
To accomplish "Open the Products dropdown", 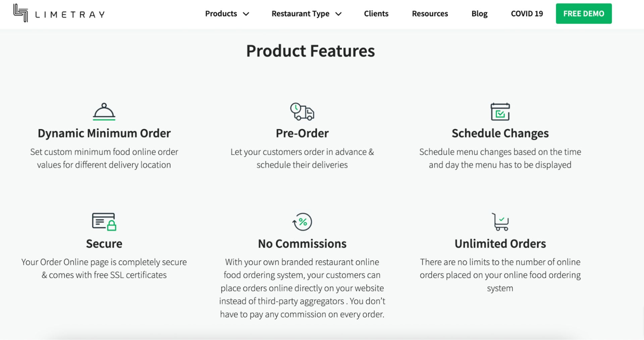I will pyautogui.click(x=221, y=14).
